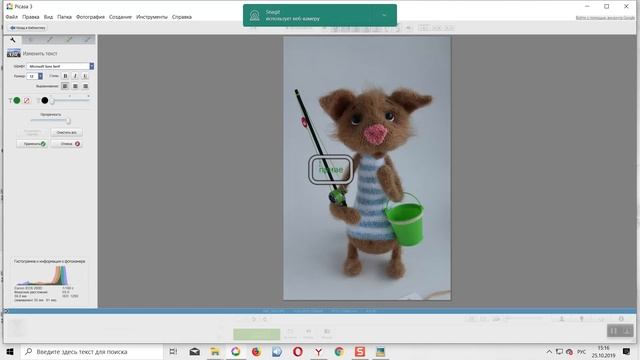The height and width of the screenshot is (360, 640).
Task: Cancel text editing with Отмена
Action: tap(67, 144)
